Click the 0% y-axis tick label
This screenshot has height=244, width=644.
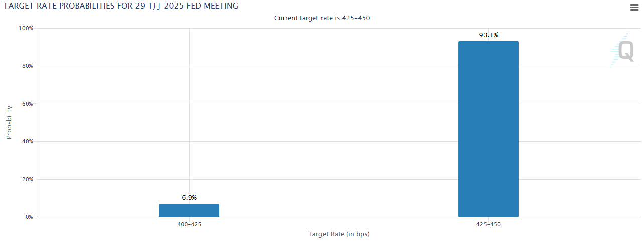pyautogui.click(x=29, y=217)
